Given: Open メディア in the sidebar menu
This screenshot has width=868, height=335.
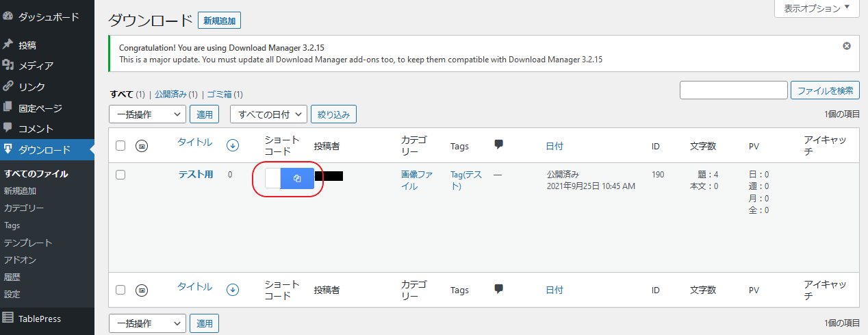Looking at the screenshot, I should pyautogui.click(x=36, y=66).
